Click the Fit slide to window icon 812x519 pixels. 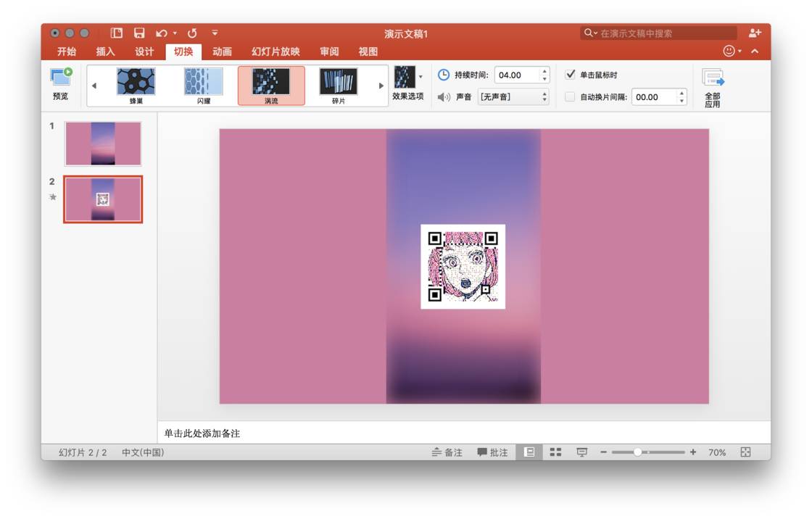tap(746, 452)
